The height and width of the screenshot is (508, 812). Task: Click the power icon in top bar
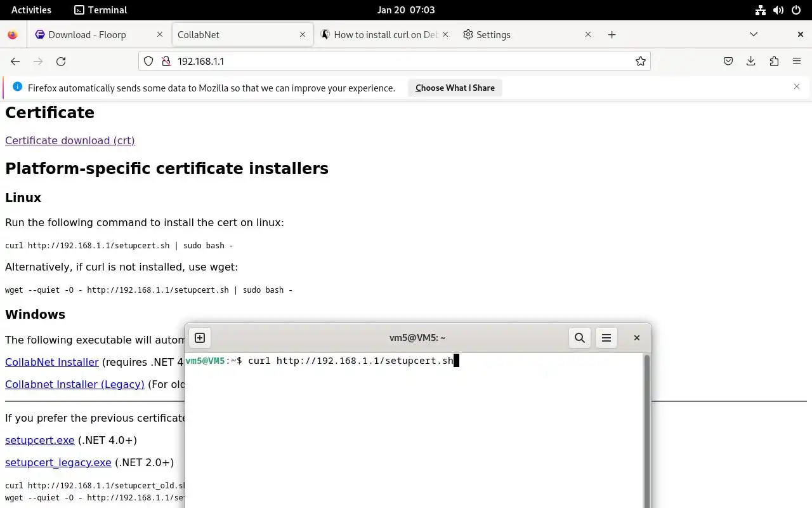797,10
